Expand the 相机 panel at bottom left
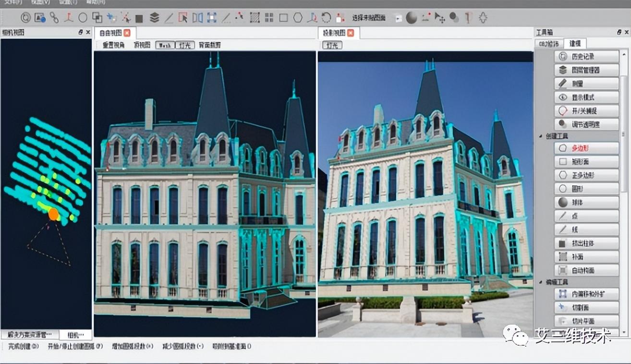The width and height of the screenshot is (631, 364). click(x=74, y=335)
